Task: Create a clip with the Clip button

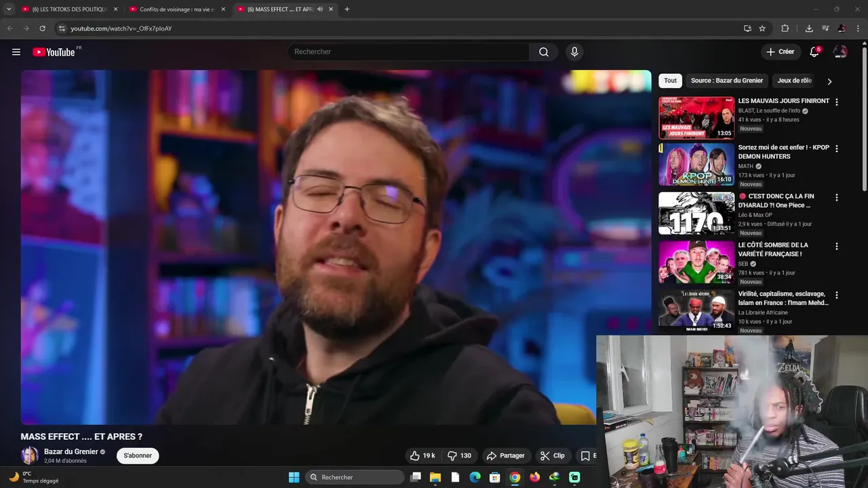Action: (553, 455)
